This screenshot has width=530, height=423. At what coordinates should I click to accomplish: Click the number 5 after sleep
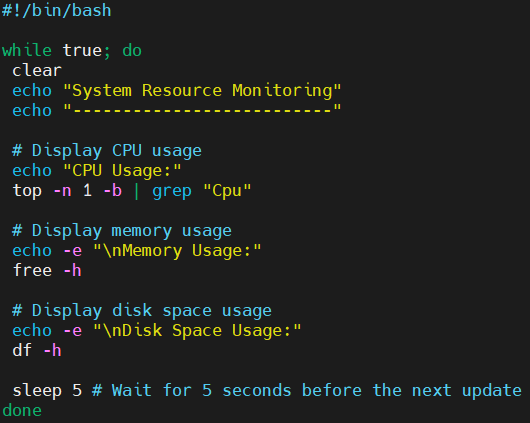point(77,390)
